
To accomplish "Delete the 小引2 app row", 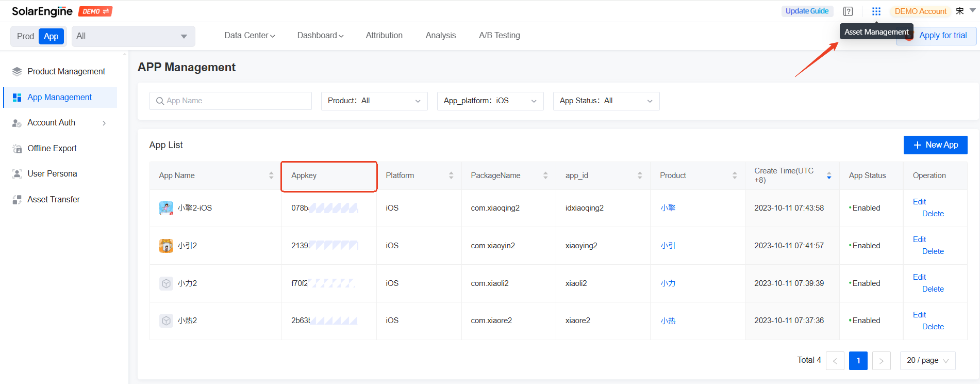I will (x=933, y=251).
